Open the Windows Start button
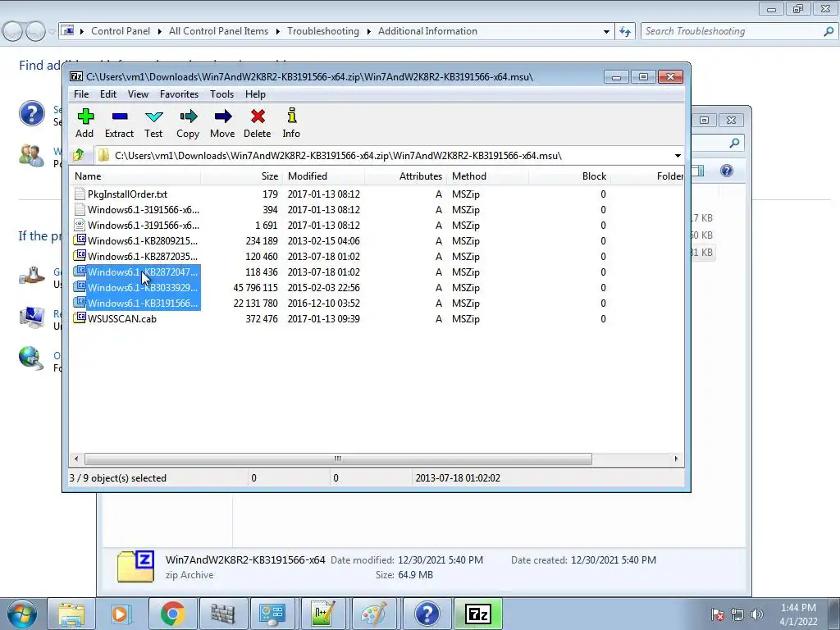This screenshot has height=630, width=840. [x=21, y=614]
